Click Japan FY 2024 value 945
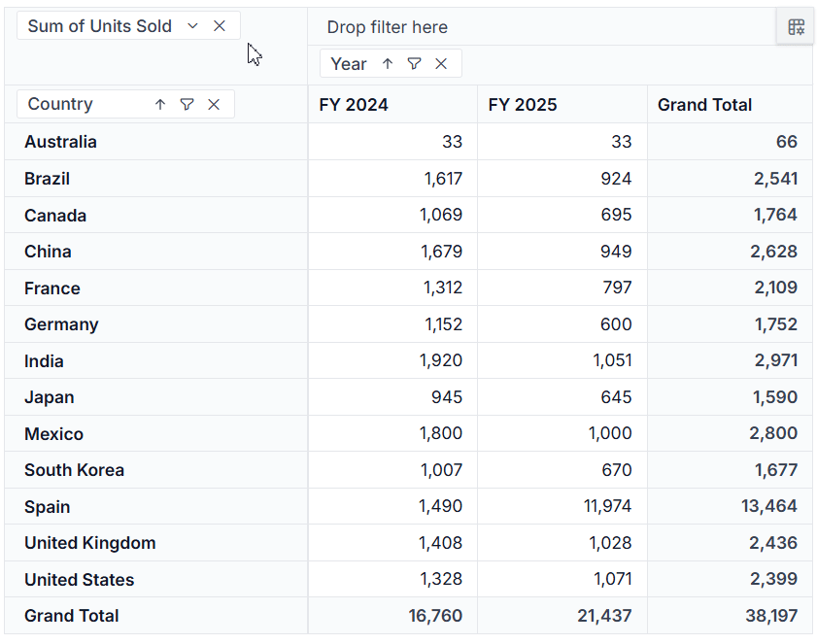The width and height of the screenshot is (817, 644). tap(392, 397)
